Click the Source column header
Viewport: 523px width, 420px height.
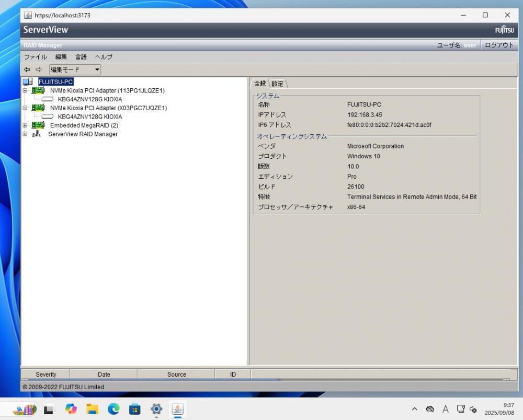pyautogui.click(x=176, y=375)
